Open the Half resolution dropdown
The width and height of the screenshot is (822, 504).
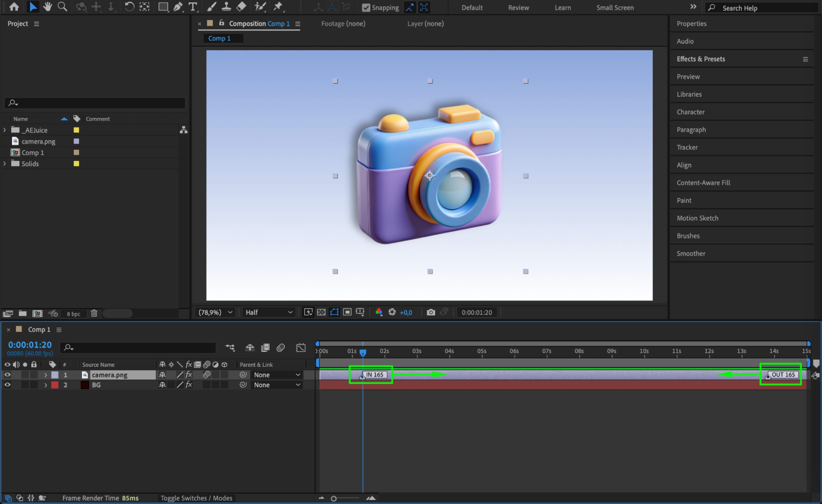(x=269, y=312)
